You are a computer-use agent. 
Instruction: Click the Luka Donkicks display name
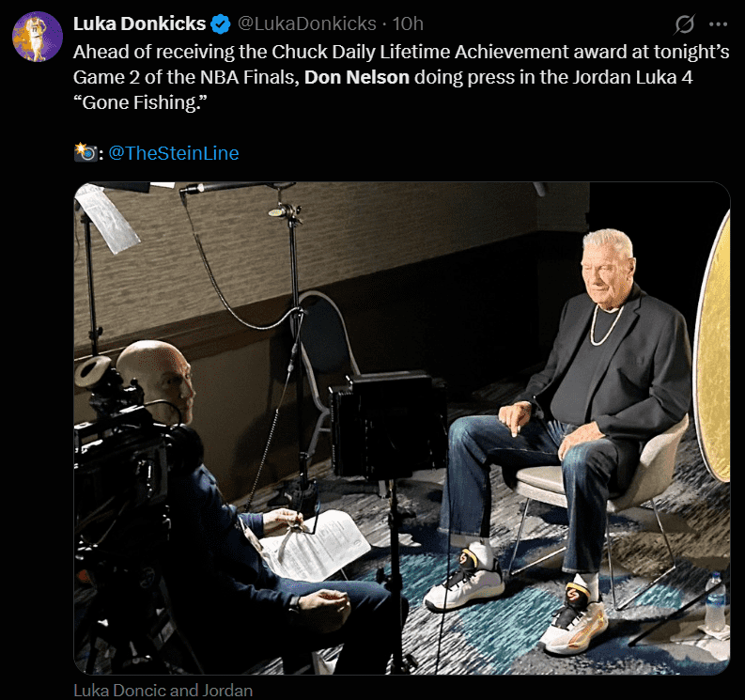pos(139,23)
